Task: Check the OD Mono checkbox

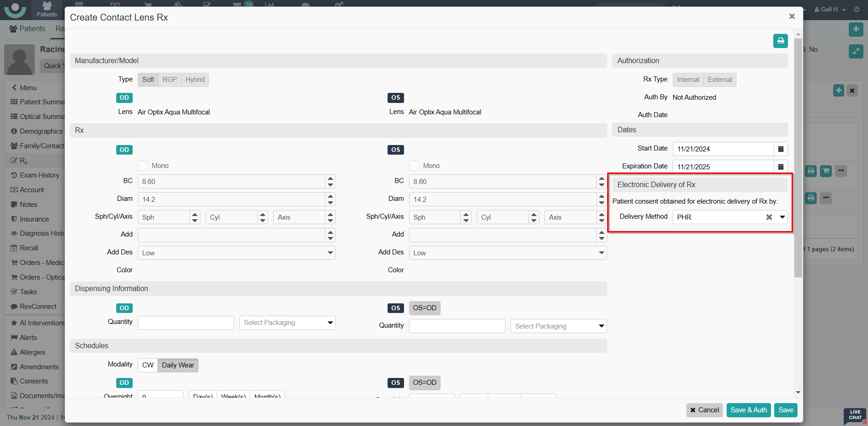Action: (143, 166)
